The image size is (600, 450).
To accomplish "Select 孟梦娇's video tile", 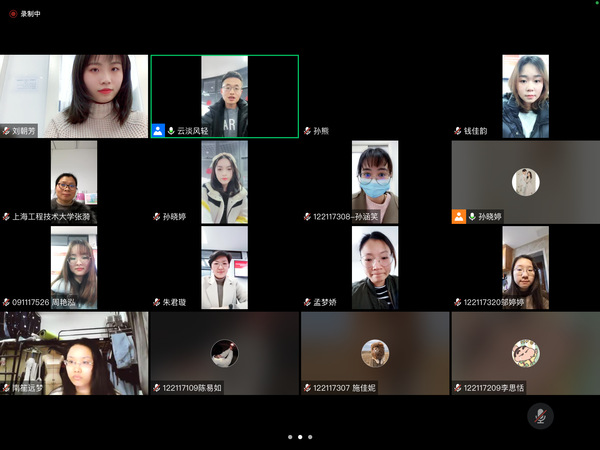I will coord(375,266).
